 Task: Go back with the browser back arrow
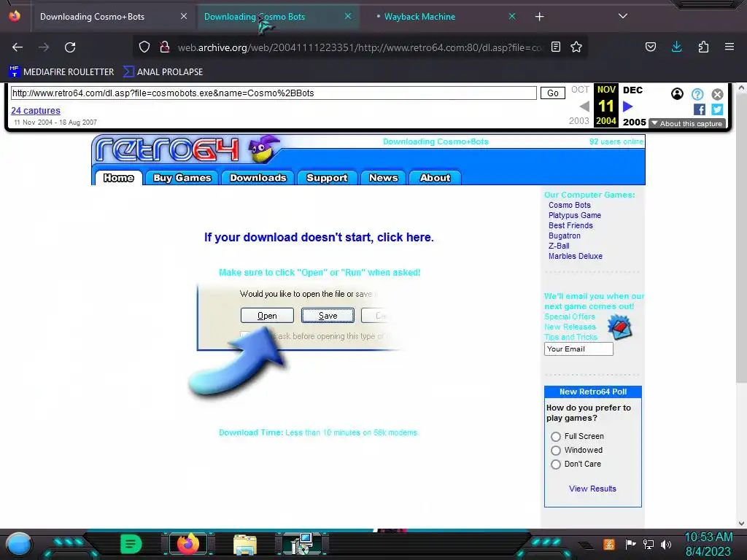(18, 47)
